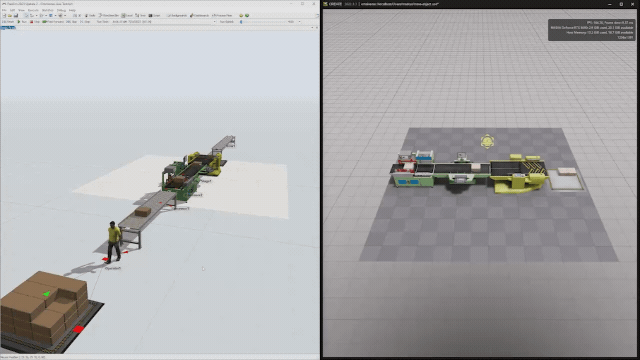
Task: Open the Run Speed value dropdown arrow
Action: (299, 22)
